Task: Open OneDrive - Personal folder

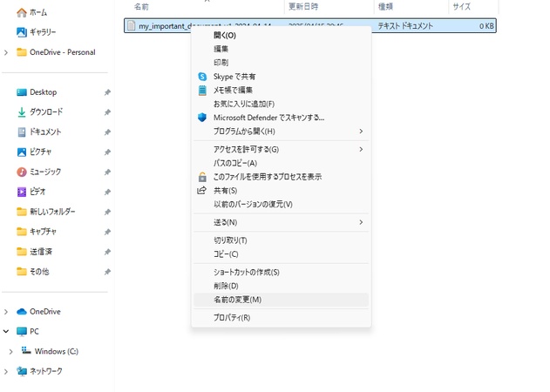Action: [x=63, y=52]
